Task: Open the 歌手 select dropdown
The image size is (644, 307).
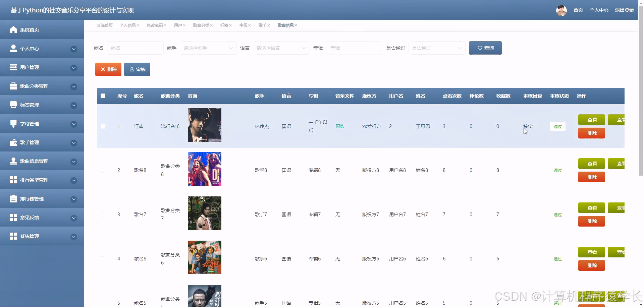Action: click(208, 48)
